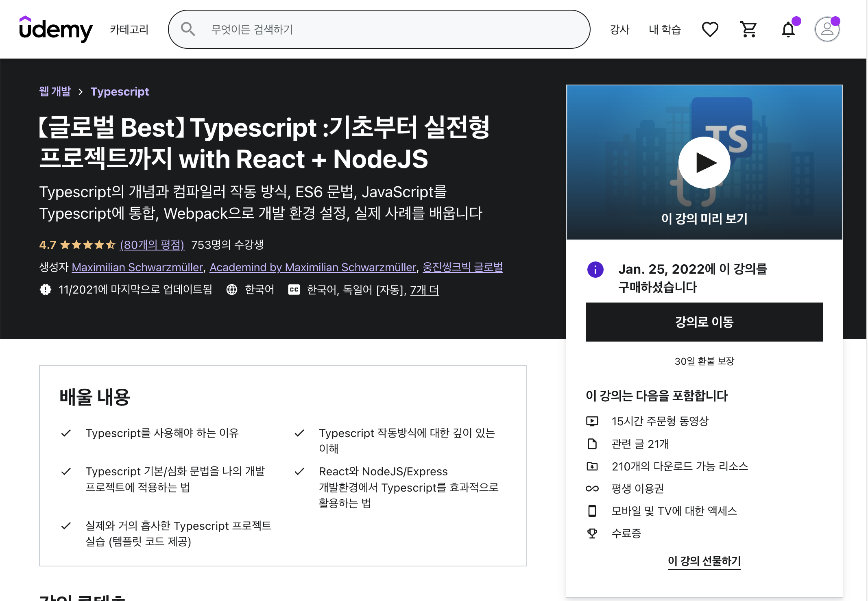Go to 강사 page
The height and width of the screenshot is (601, 868).
point(619,29)
